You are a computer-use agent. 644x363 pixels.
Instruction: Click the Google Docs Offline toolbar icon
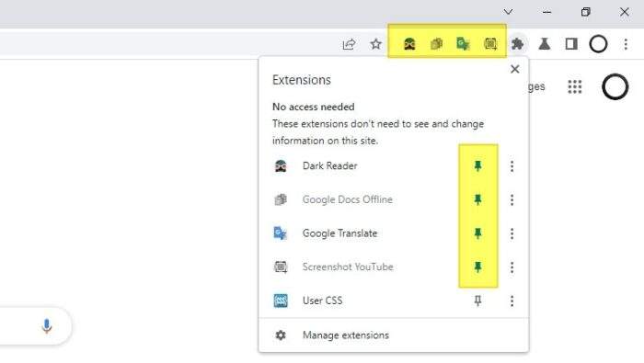click(436, 44)
